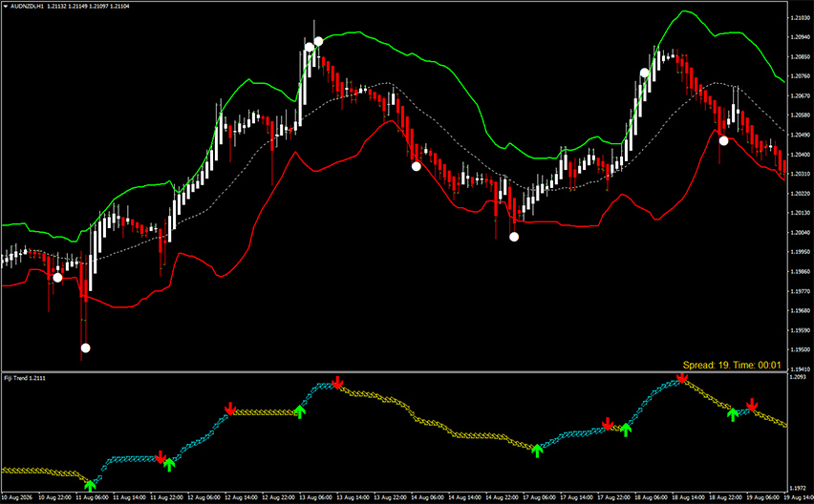Select the right white dot of the pair at the 13 Aug peak
Image resolution: width=814 pixels, height=504 pixels.
318,41
